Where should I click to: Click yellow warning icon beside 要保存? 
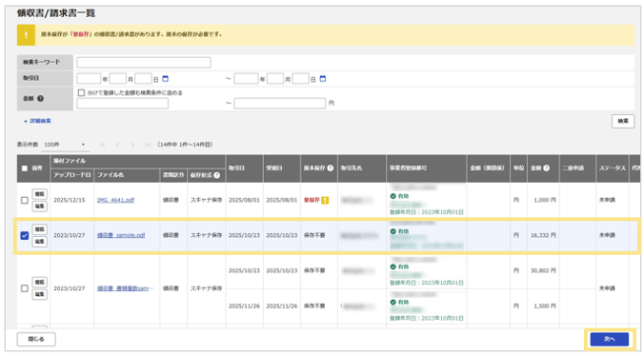coord(325,200)
